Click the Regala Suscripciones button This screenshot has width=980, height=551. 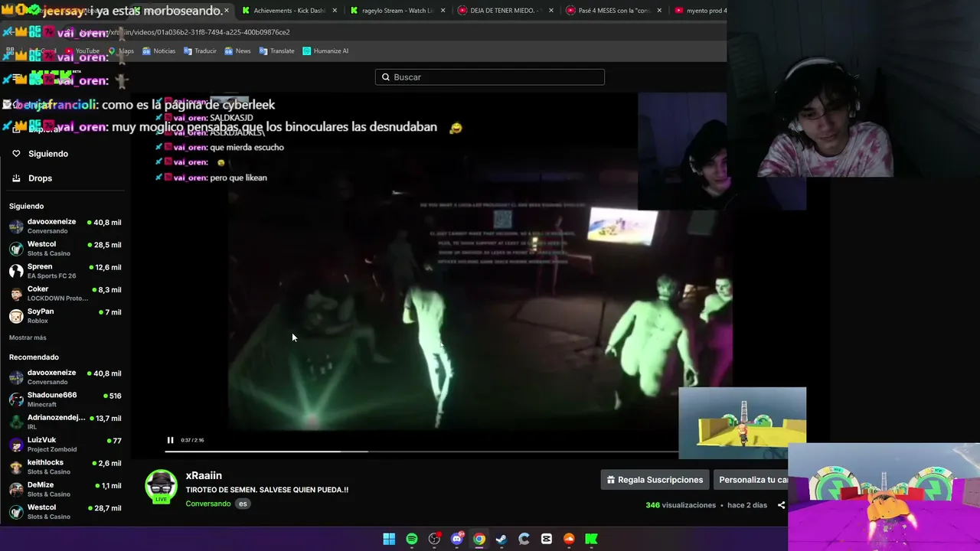point(655,480)
